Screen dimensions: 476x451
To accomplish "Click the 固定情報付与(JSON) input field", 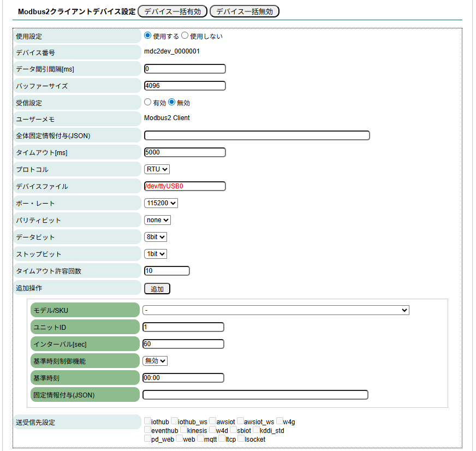I will [255, 395].
